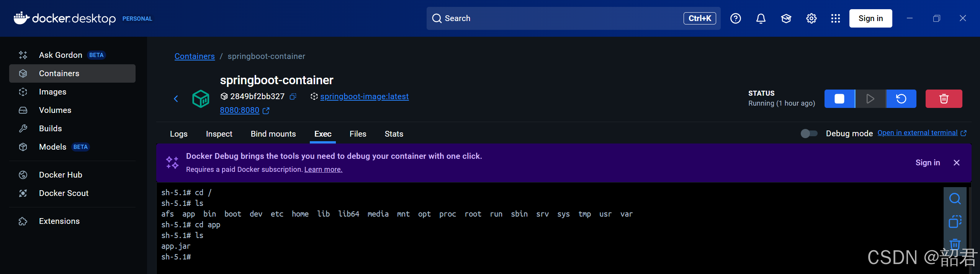
Task: Click the small cube icon before container ID
Action: 224,96
